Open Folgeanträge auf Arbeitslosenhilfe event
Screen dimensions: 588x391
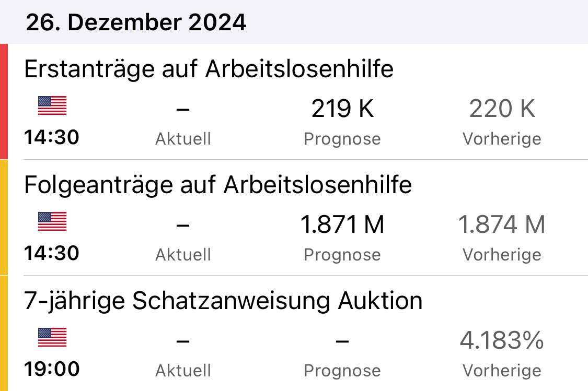tap(218, 185)
